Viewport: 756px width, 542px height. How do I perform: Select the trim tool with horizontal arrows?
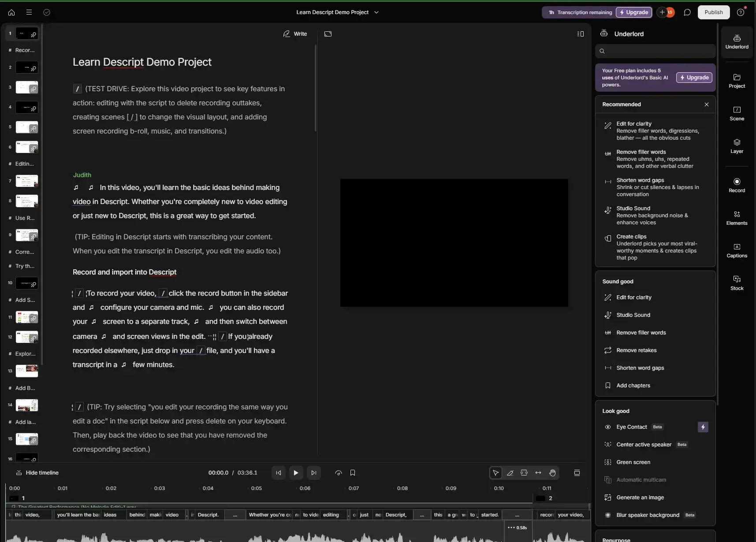(x=538, y=473)
